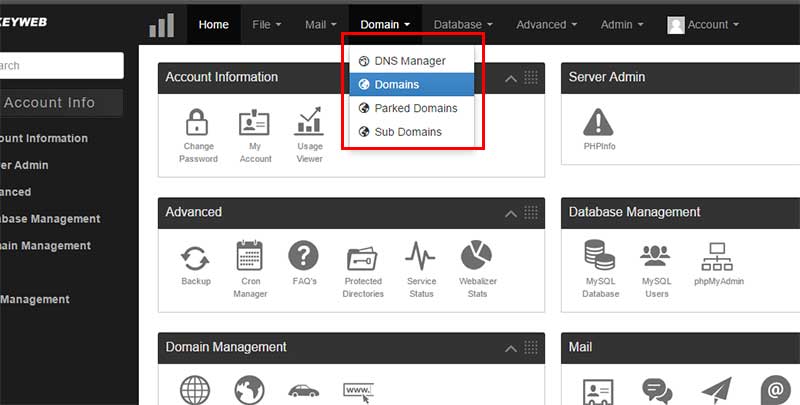Collapse the Advanced panel chevron
This screenshot has width=800, height=405.
[x=511, y=214]
